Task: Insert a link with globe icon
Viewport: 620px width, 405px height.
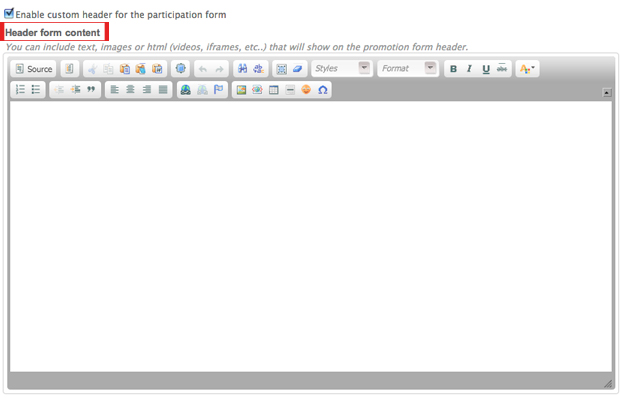Action: coord(185,90)
